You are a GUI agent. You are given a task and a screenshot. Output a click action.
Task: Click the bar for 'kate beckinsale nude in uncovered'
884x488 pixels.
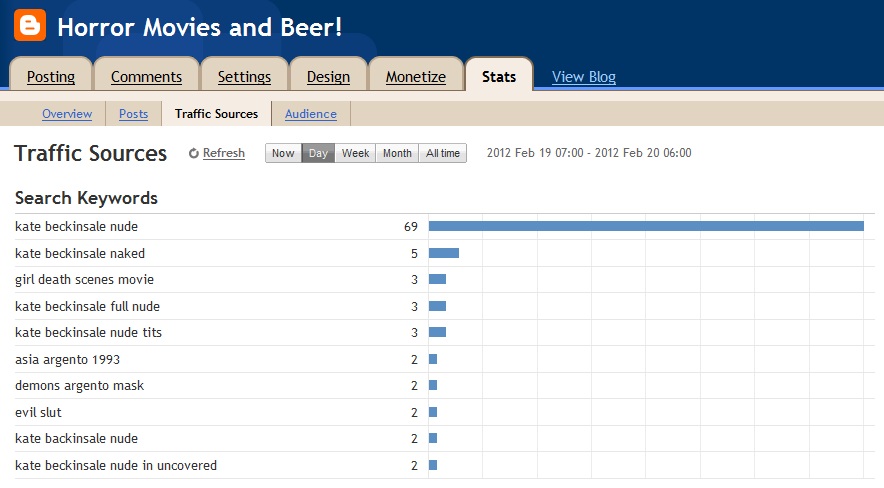point(433,465)
